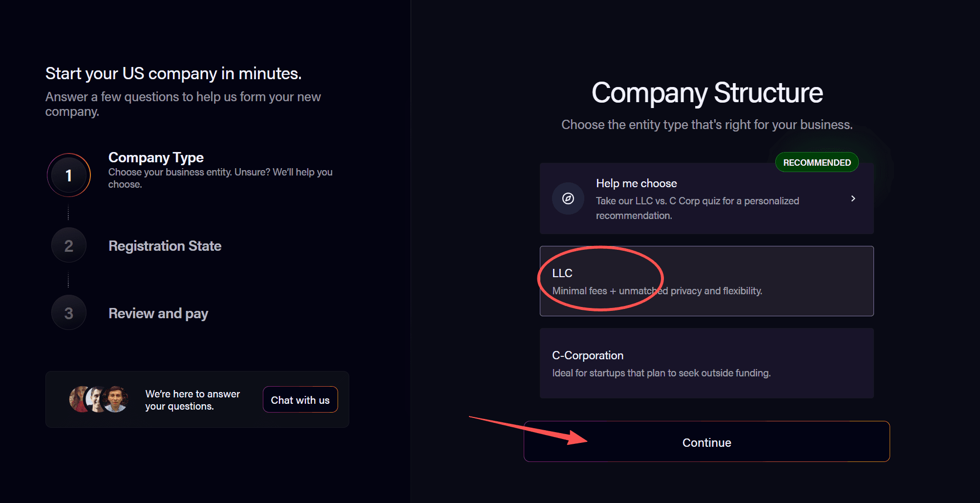Open the Help me choose quiz card
This screenshot has height=503, width=980.
(x=706, y=198)
